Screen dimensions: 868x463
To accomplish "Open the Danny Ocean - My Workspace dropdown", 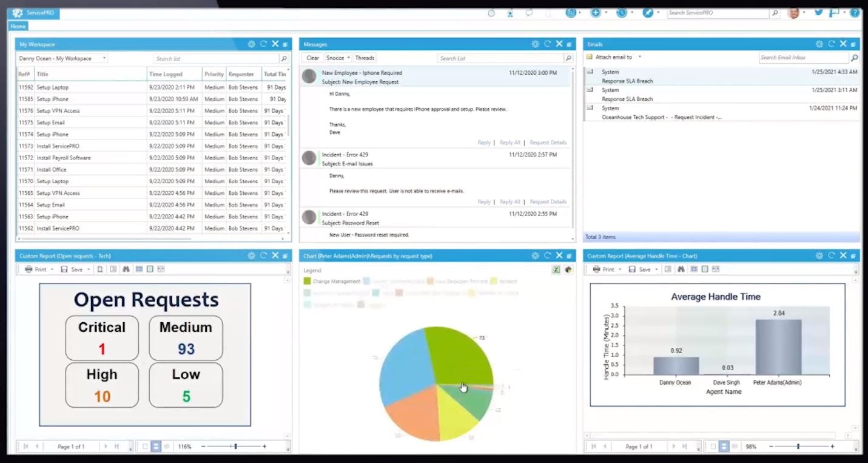I will coord(104,58).
